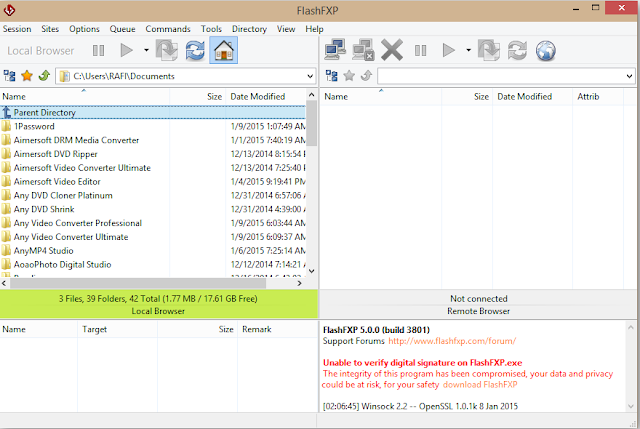Select the Aimersoft DRM Media Converter folder
This screenshot has width=640, height=429.
[153, 140]
